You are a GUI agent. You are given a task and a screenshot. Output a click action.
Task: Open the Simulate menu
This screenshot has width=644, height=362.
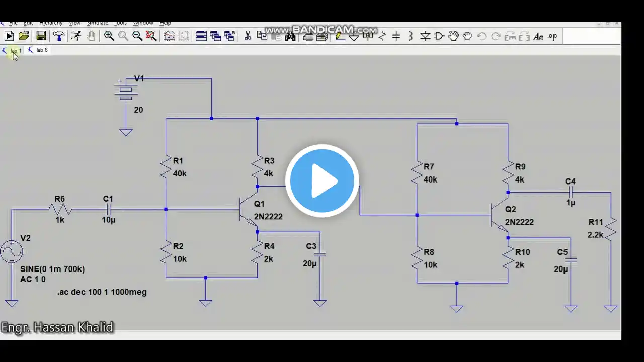click(x=97, y=23)
